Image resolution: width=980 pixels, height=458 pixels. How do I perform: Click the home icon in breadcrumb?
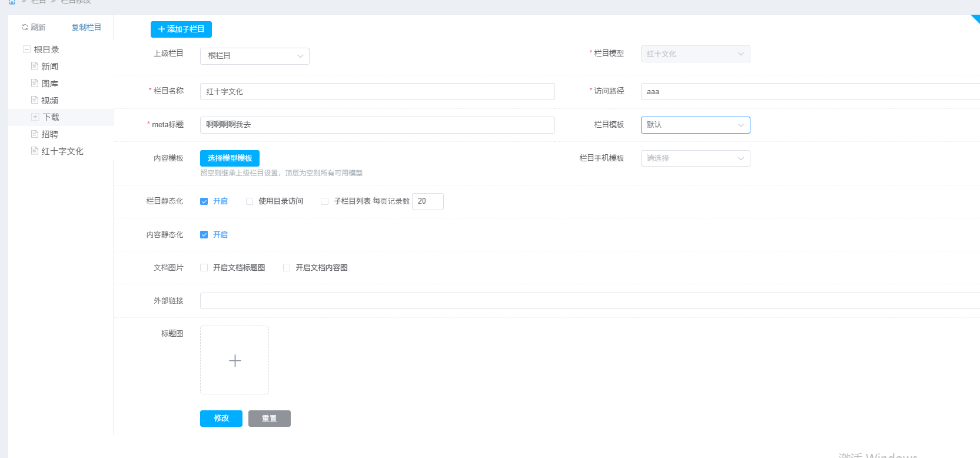12,2
